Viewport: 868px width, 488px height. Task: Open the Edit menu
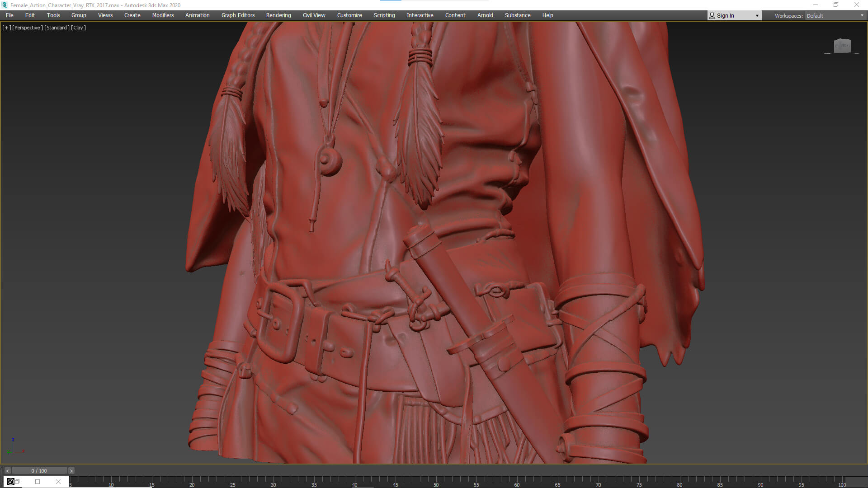pyautogui.click(x=30, y=15)
